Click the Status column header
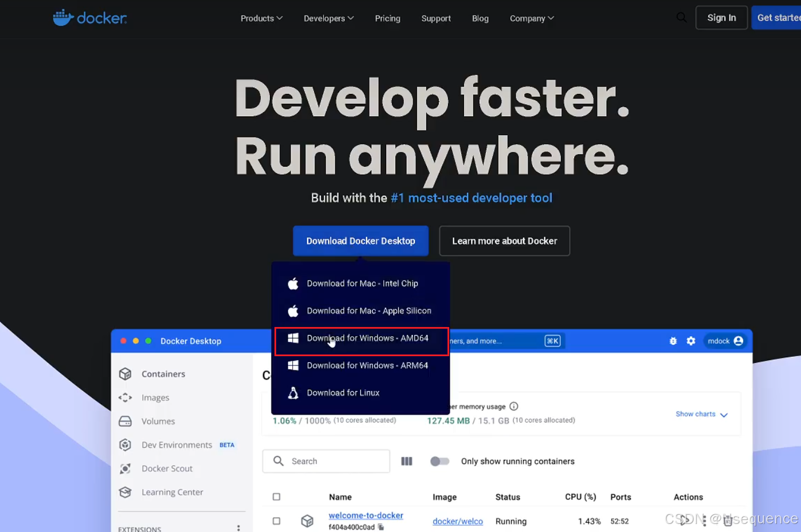 pyautogui.click(x=508, y=497)
